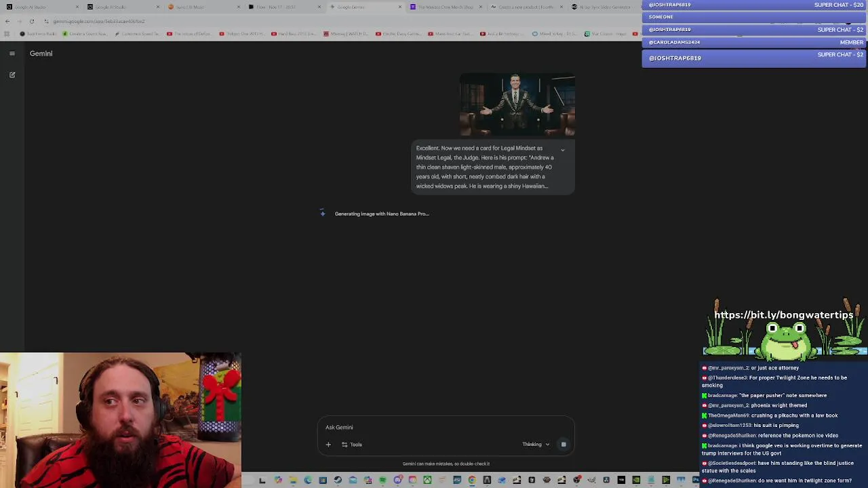868x488 pixels.
Task: Click chat message about crushing a pikachu
Action: click(770, 415)
